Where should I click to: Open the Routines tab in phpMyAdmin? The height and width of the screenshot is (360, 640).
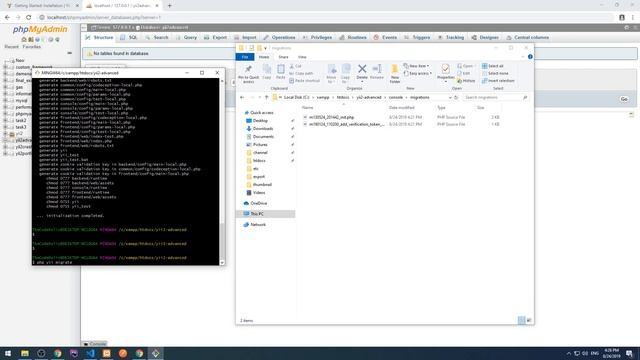point(353,38)
